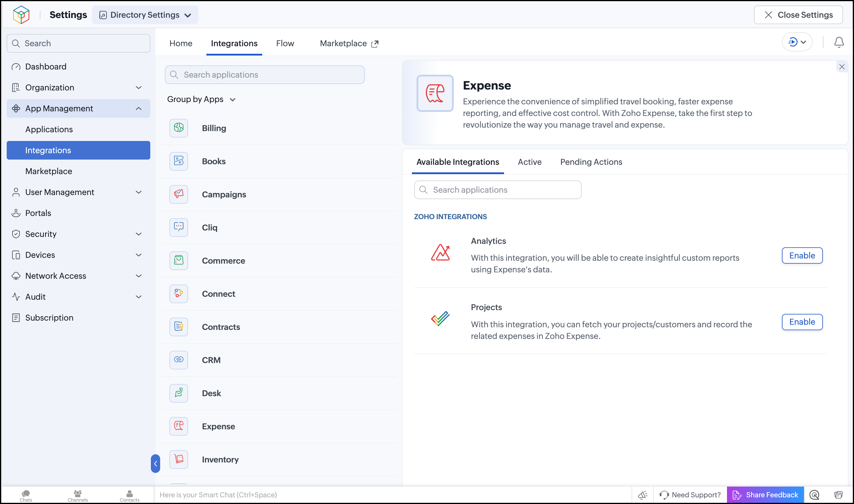The image size is (854, 504).
Task: Click the Contracts app icon
Action: click(x=178, y=327)
